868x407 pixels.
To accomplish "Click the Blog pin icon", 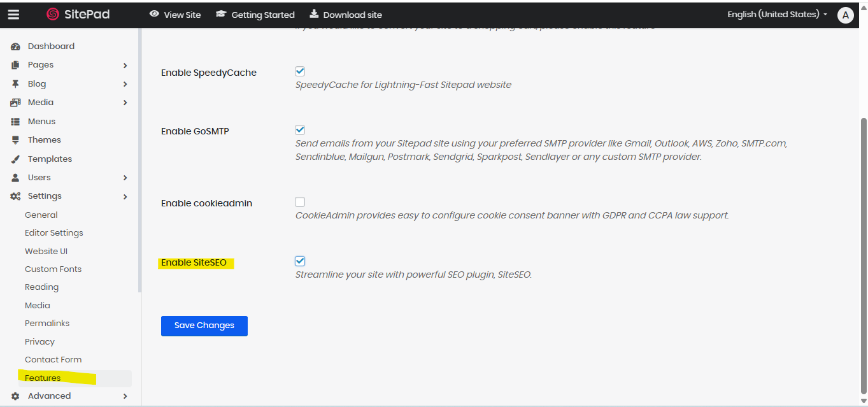I will click(x=15, y=84).
